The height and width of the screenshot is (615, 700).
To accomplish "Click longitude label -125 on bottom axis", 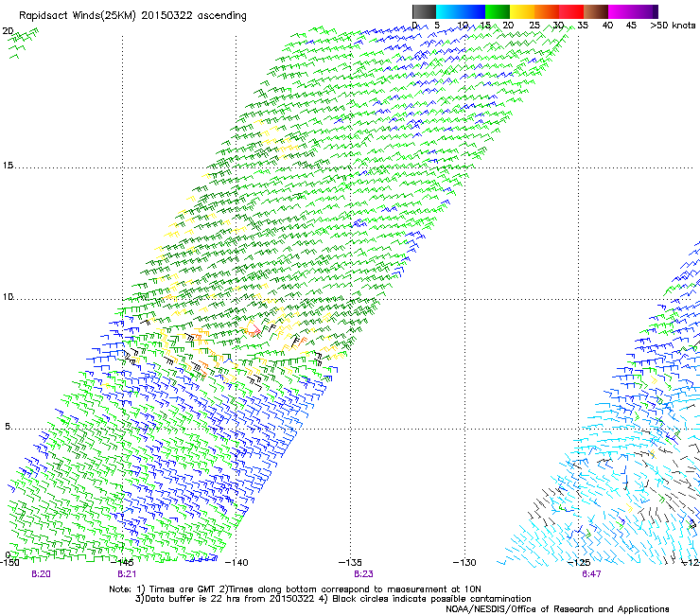I will pos(579,563).
